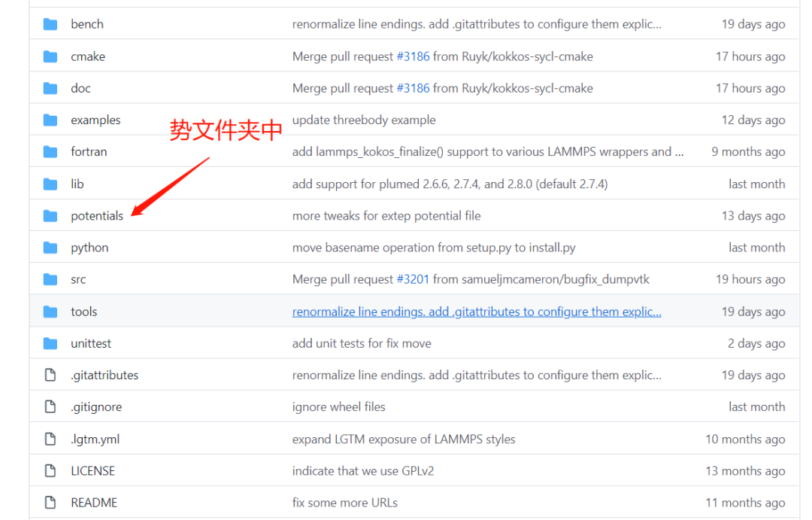This screenshot has width=812, height=520.
Task: Click the 'ignore wheel files' commit message
Action: pos(338,406)
